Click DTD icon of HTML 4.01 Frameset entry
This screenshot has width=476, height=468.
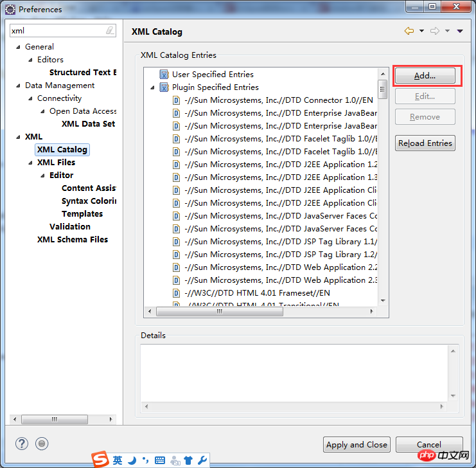(176, 293)
